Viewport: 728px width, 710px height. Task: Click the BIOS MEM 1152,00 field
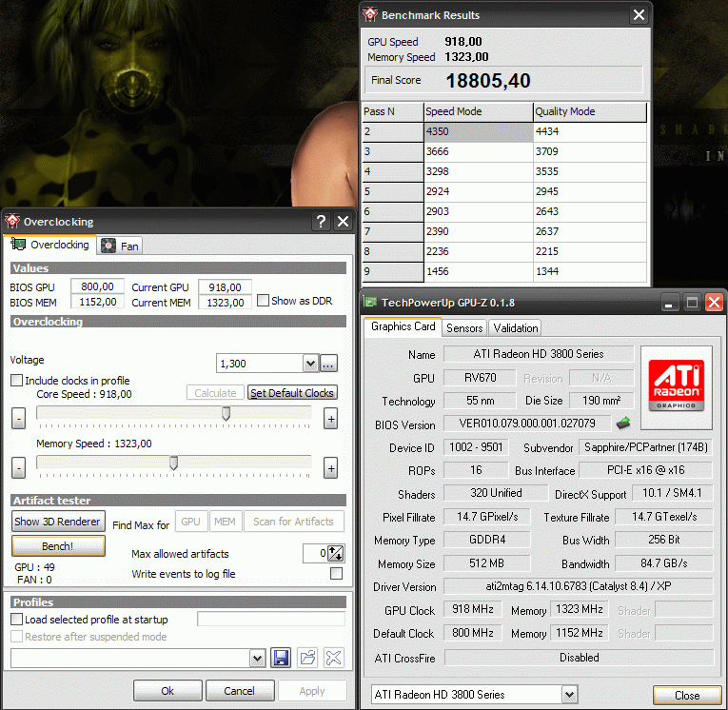click(97, 302)
